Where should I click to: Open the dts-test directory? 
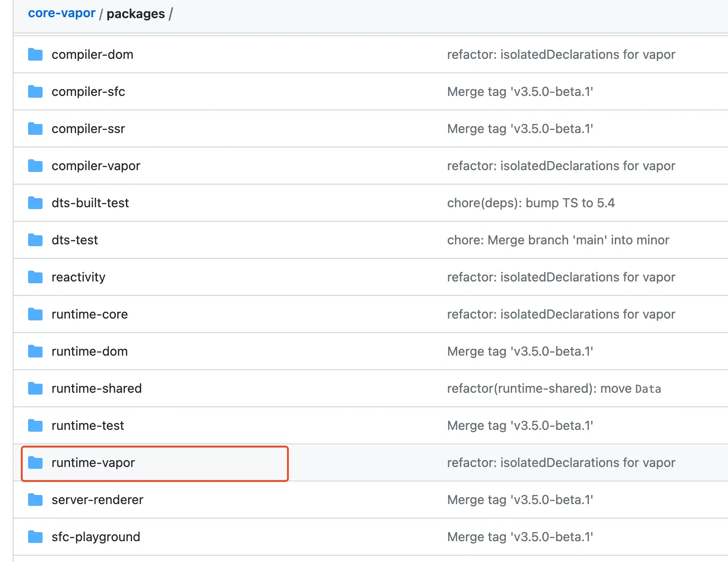click(75, 240)
